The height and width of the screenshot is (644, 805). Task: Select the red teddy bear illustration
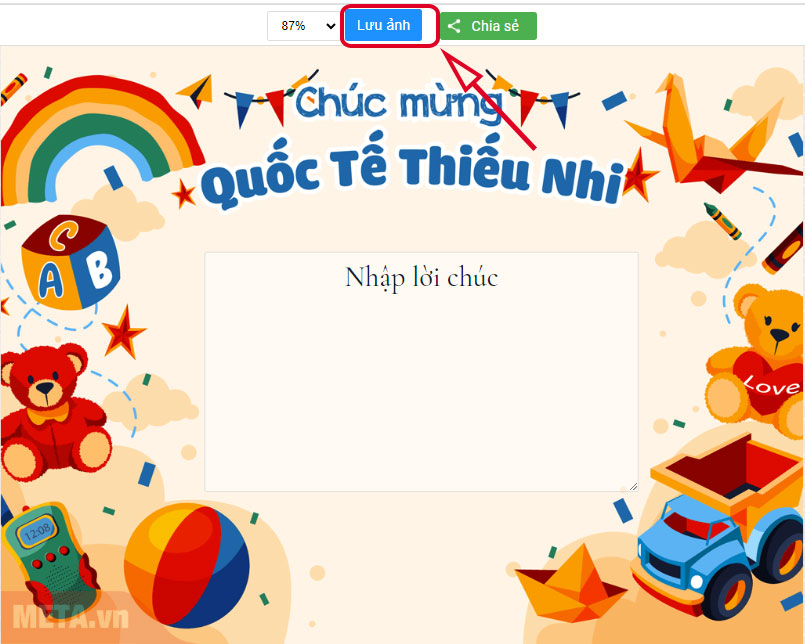(x=53, y=411)
